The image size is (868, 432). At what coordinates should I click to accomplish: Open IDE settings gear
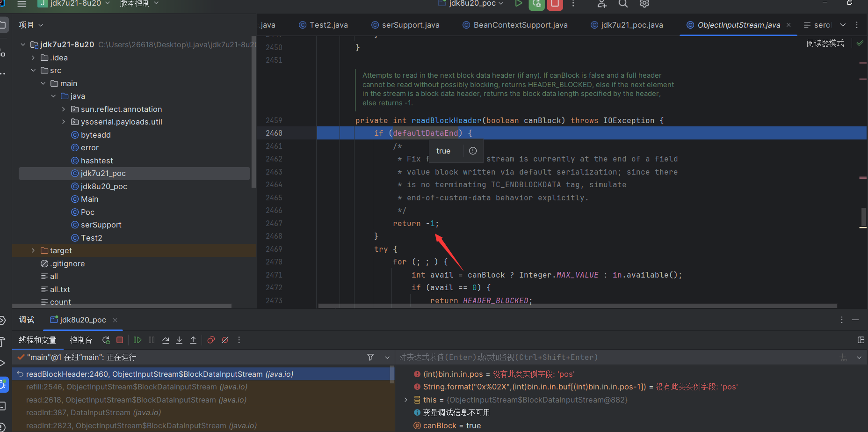pos(644,4)
